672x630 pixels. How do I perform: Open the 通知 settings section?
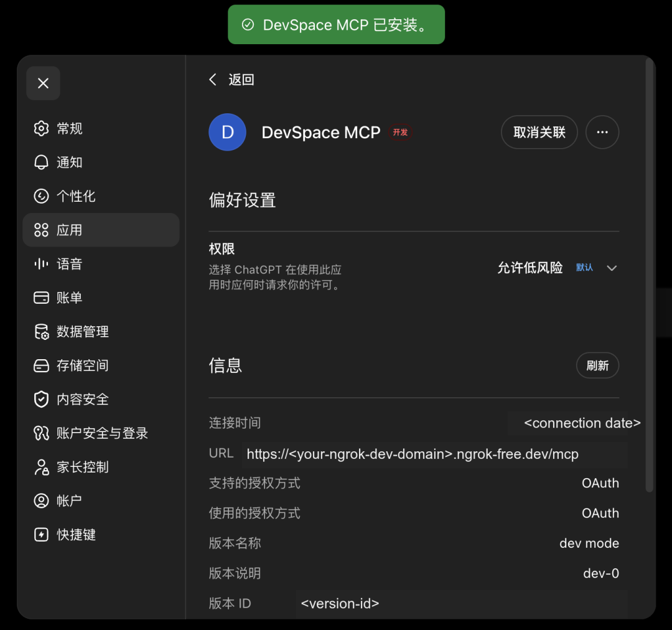click(x=101, y=162)
